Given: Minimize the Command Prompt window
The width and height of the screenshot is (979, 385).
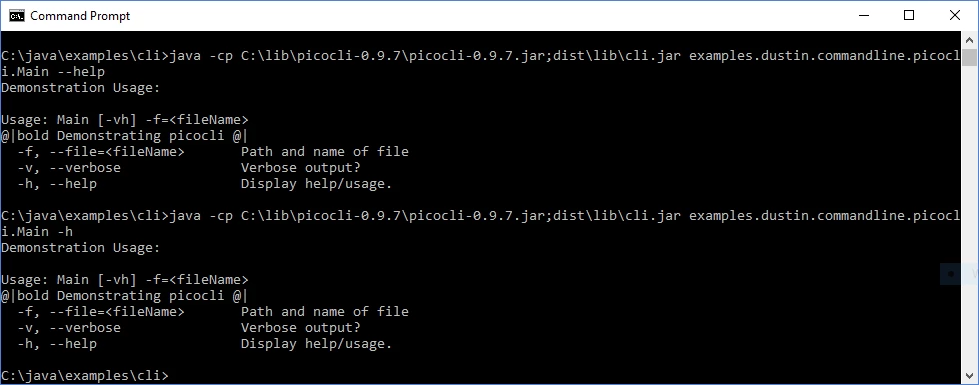Looking at the screenshot, I should (x=862, y=16).
